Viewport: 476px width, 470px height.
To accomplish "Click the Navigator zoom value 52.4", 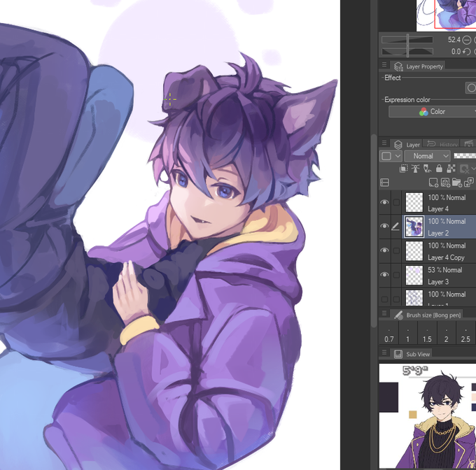I will point(454,40).
